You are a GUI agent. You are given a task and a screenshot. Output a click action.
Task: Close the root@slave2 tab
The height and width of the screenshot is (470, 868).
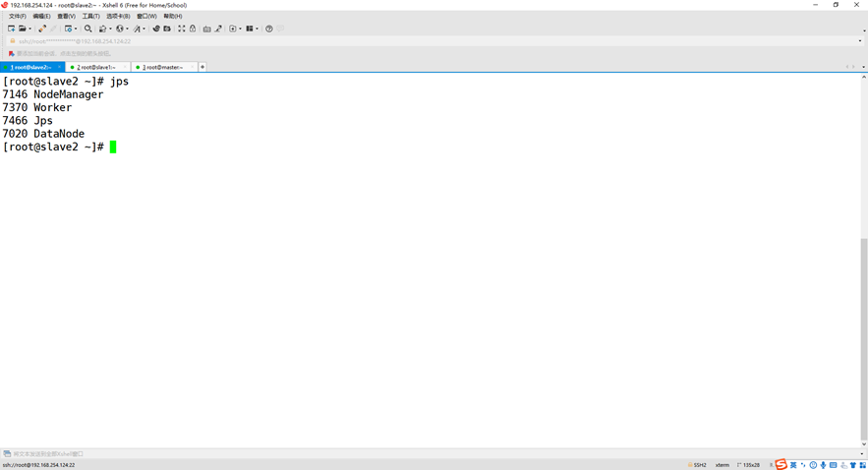tap(59, 67)
